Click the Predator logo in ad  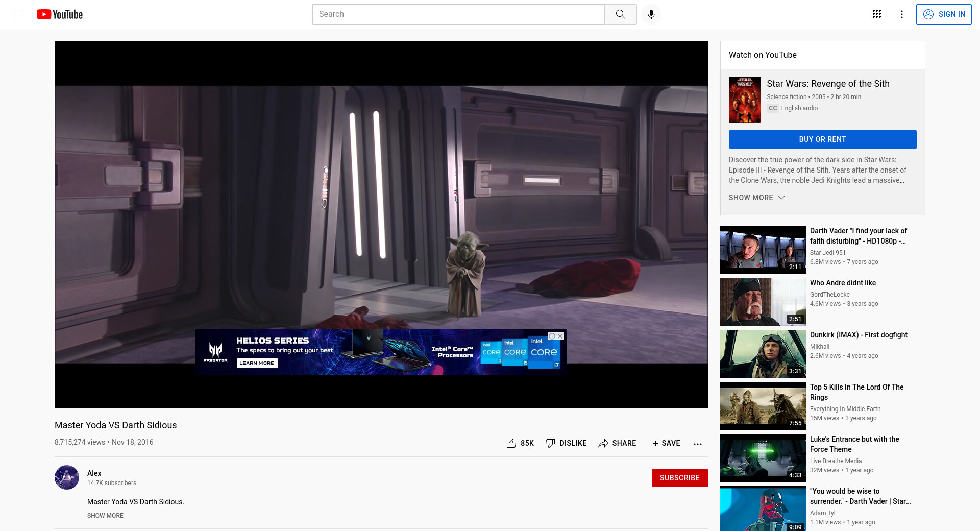coord(215,352)
